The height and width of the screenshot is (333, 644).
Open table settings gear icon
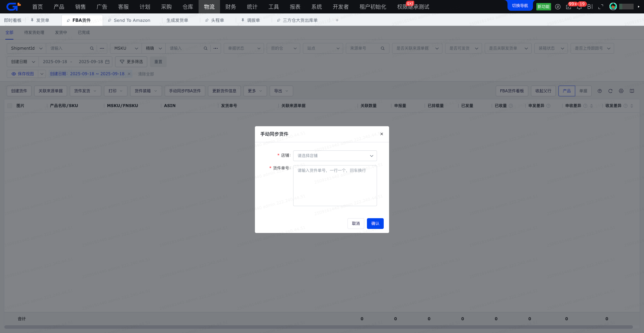pos(621,91)
